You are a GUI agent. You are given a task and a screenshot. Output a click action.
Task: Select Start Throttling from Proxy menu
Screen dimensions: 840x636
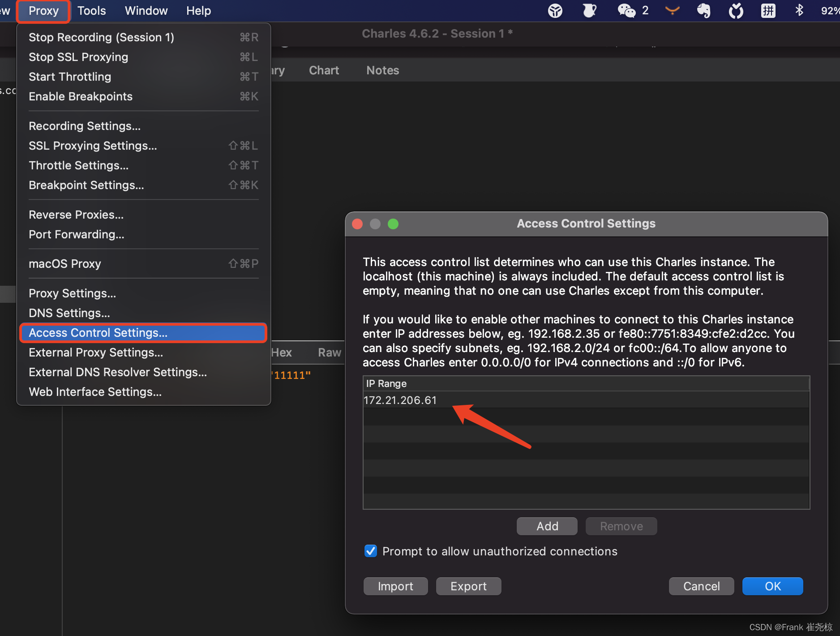pos(143,77)
